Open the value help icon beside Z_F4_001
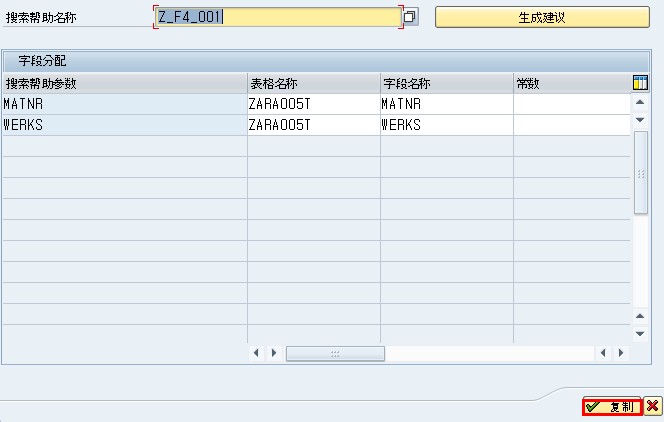664x422 pixels. coord(410,17)
